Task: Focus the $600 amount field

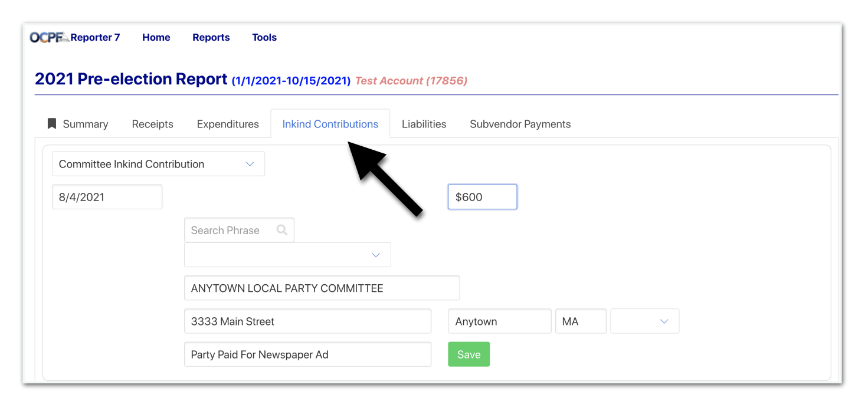Action: pos(482,197)
